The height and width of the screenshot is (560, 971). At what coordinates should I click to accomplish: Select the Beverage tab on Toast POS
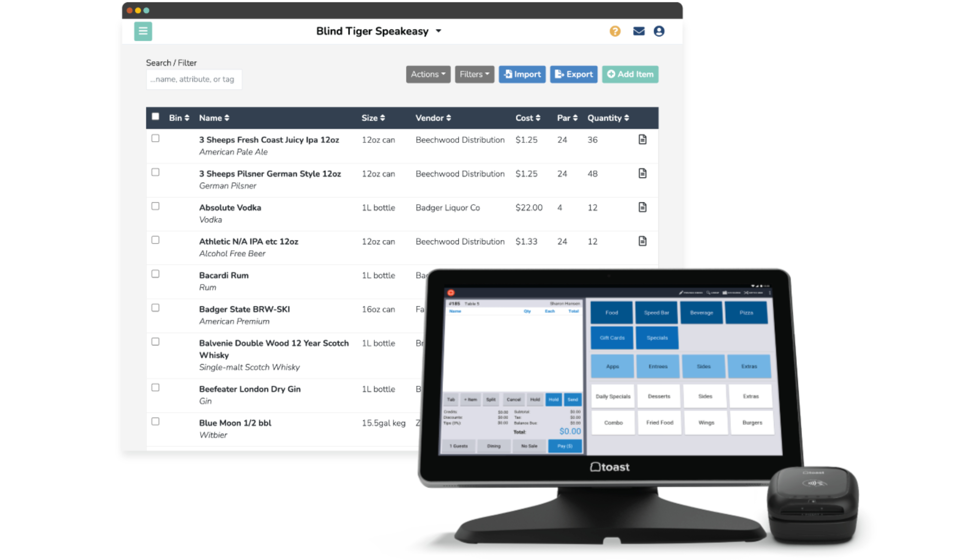coord(702,312)
